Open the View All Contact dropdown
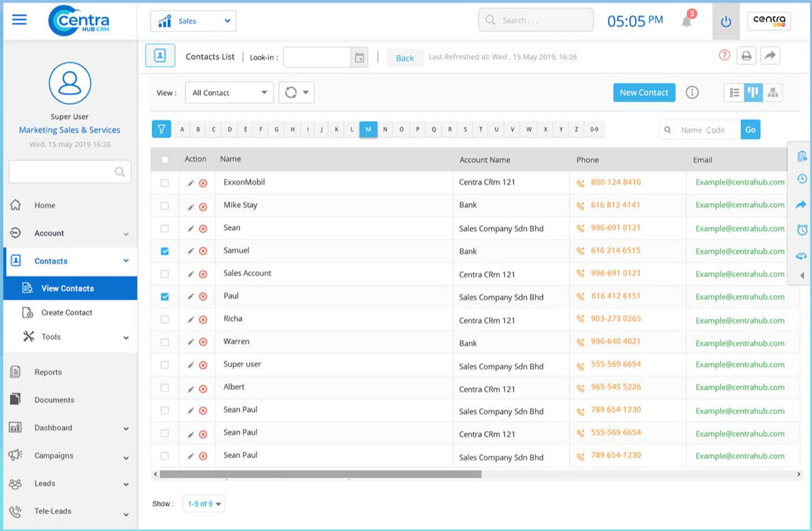The width and height of the screenshot is (812, 531). click(229, 92)
